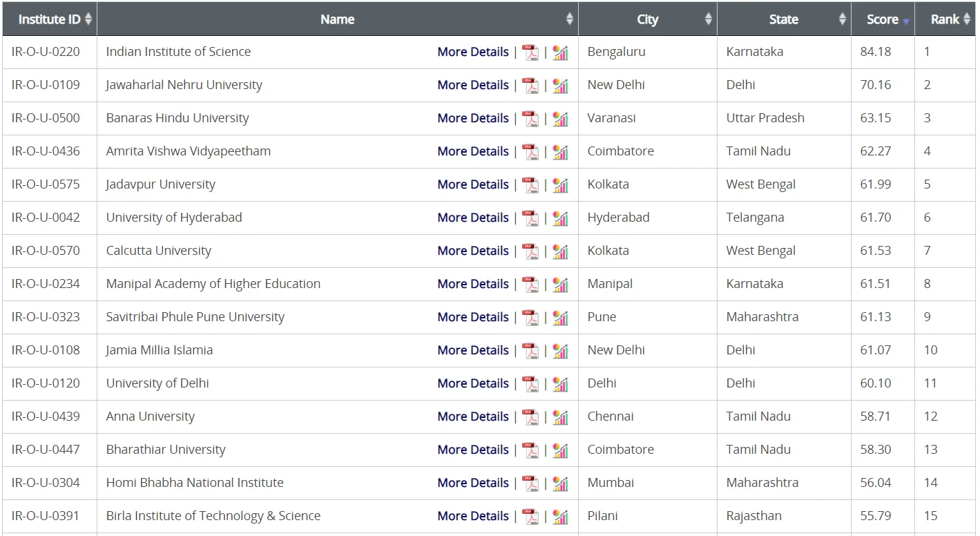Sort table by State column header

click(784, 19)
